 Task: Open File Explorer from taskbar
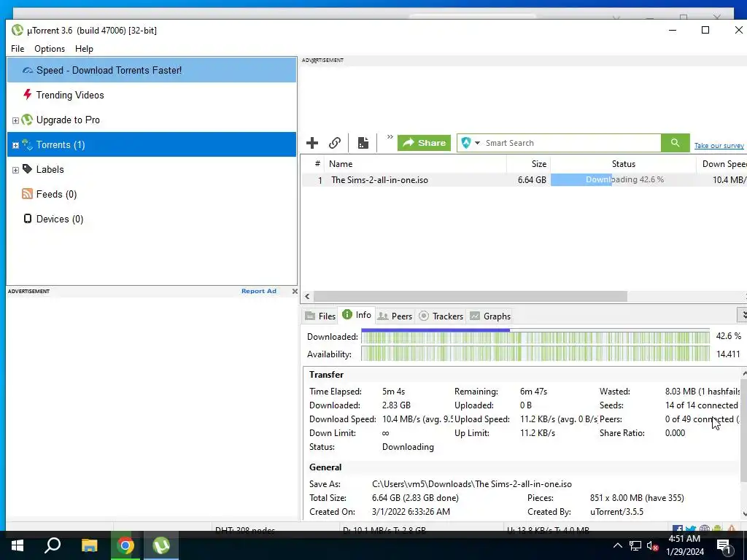click(x=89, y=545)
